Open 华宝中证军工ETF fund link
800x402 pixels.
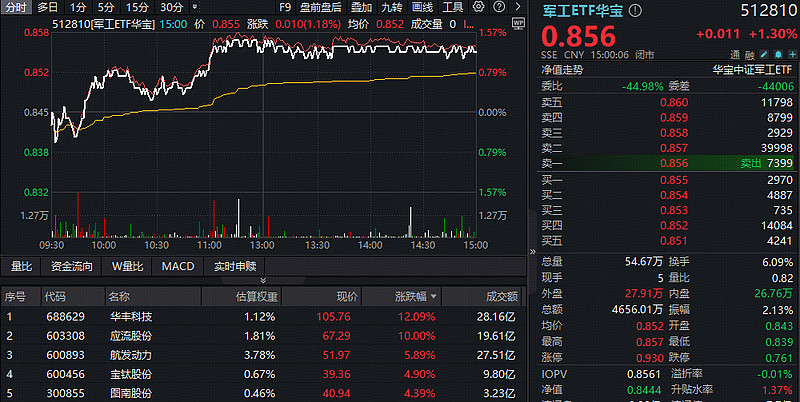(x=753, y=70)
